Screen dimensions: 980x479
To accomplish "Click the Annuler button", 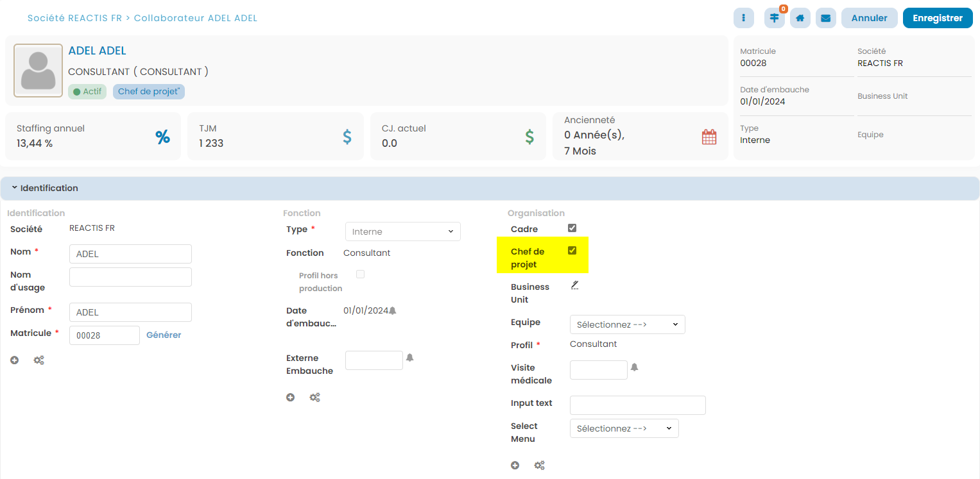I will point(869,18).
